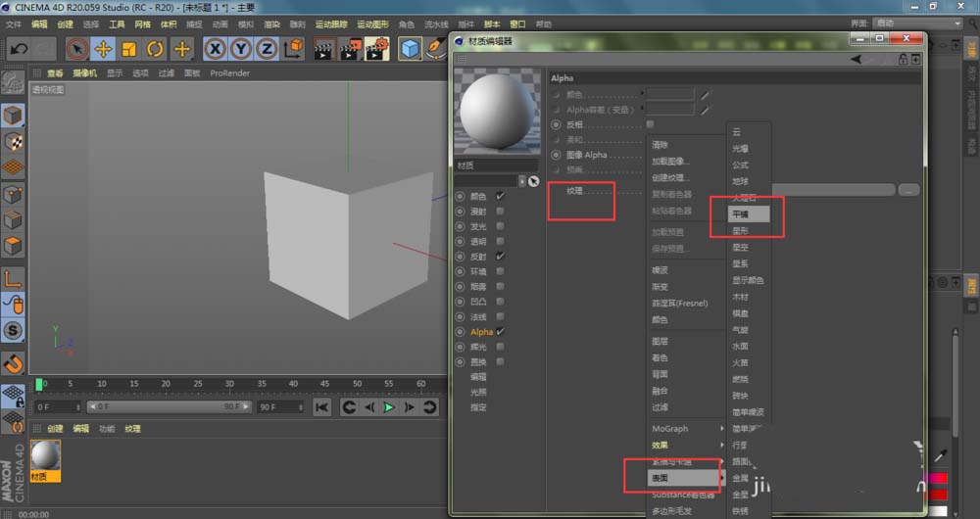The image size is (980, 519).
Task: Expand the MoGraph submenu
Action: 686,429
